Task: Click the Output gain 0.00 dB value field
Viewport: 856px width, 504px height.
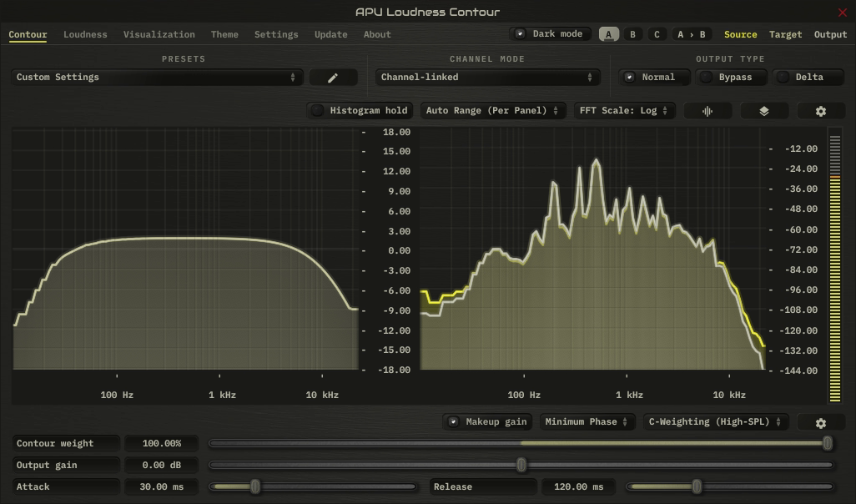Action: click(162, 466)
